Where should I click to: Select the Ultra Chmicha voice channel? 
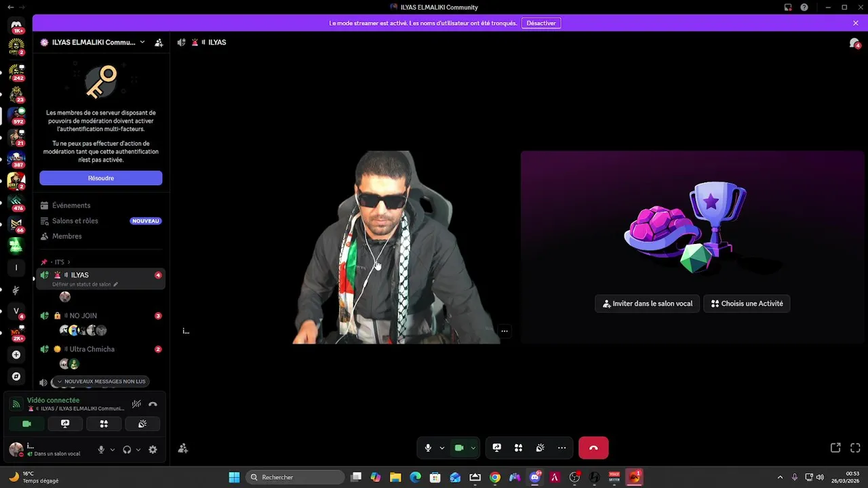100,349
